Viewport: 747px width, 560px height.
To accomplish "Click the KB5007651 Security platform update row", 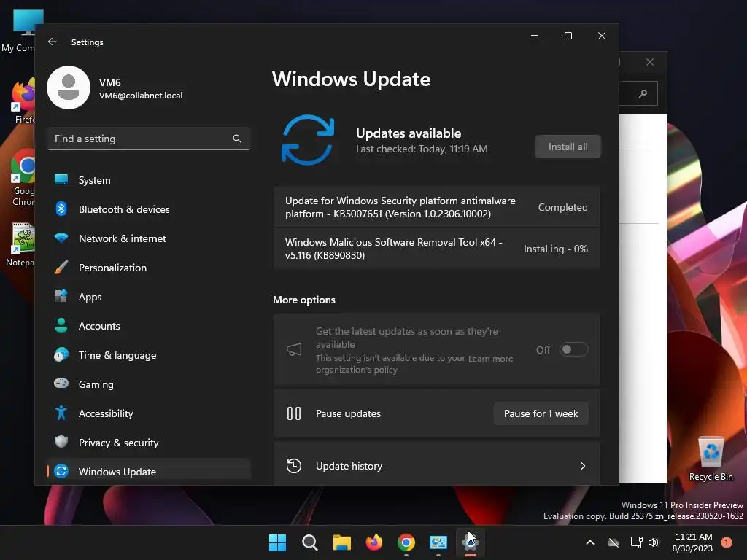I will (436, 207).
